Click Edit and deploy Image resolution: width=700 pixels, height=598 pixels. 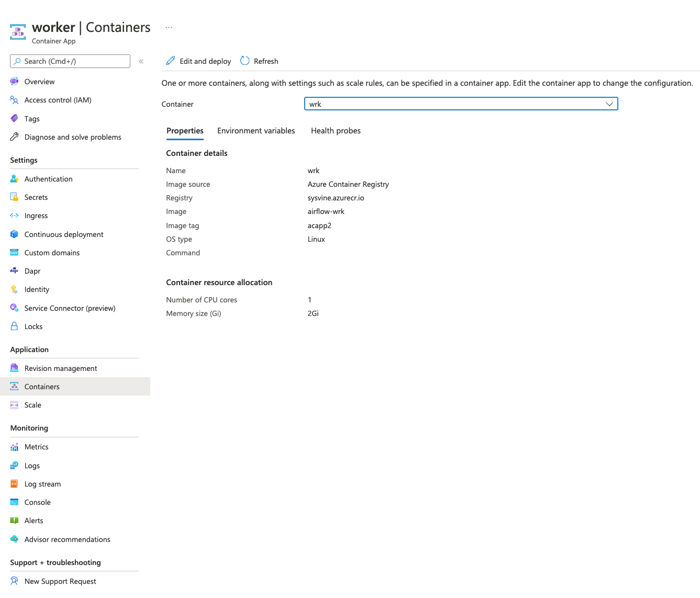[198, 61]
